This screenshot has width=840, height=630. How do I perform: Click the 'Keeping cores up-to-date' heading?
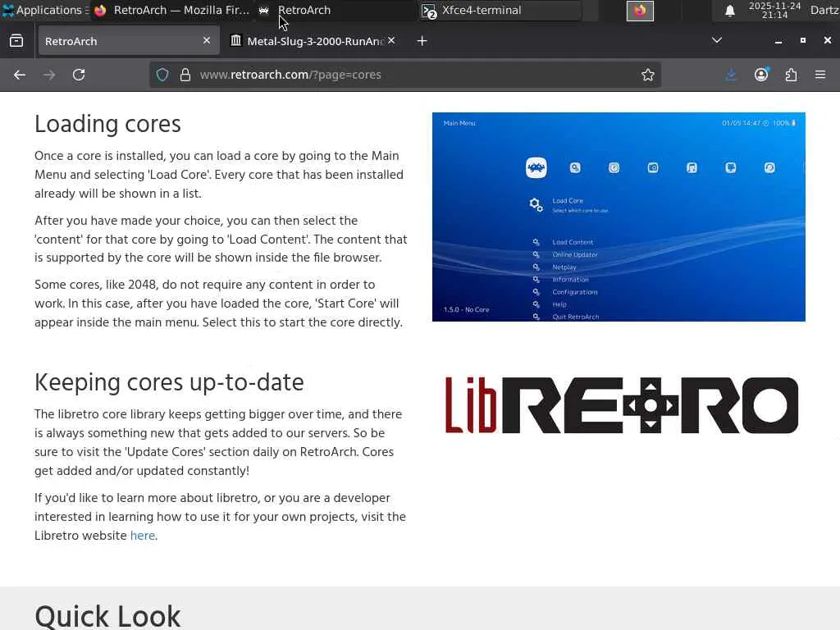coord(169,382)
